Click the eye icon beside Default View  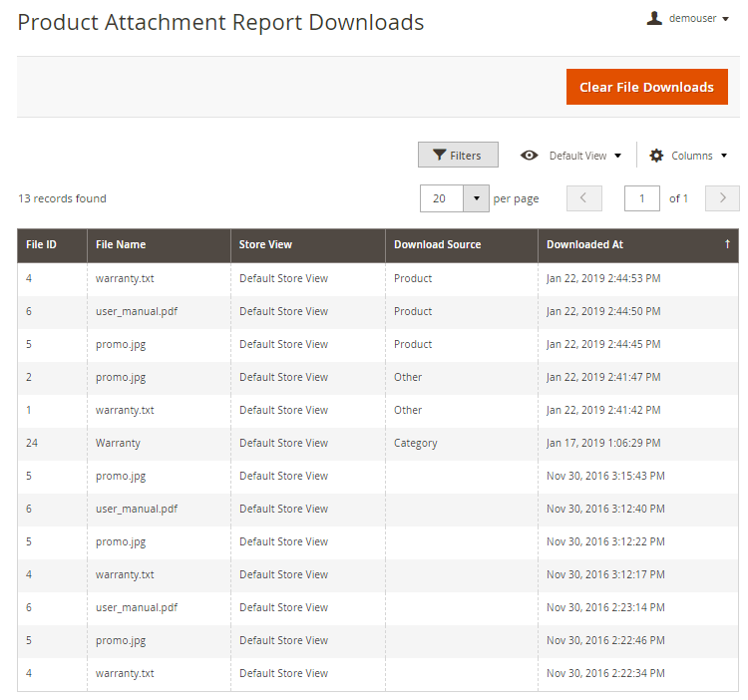click(530, 156)
